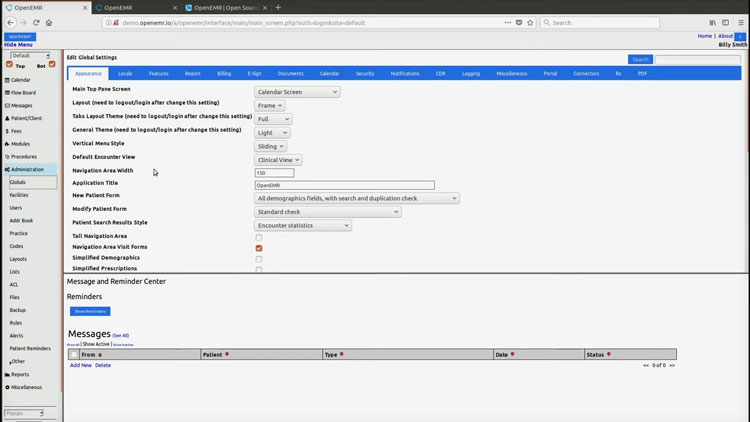Viewport: 750px width, 422px height.
Task: Expand the Vertical Menu Style dropdown
Action: click(270, 146)
